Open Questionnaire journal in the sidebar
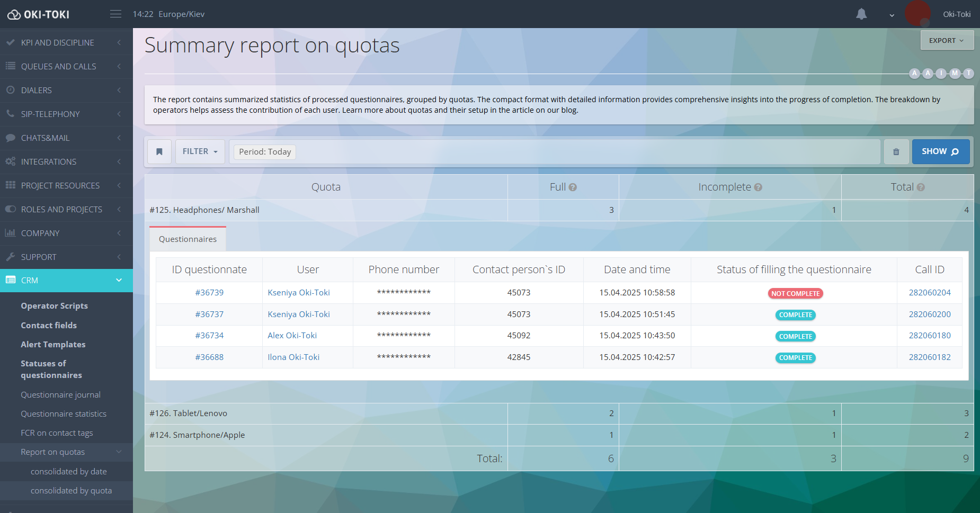The width and height of the screenshot is (980, 513). (60, 395)
